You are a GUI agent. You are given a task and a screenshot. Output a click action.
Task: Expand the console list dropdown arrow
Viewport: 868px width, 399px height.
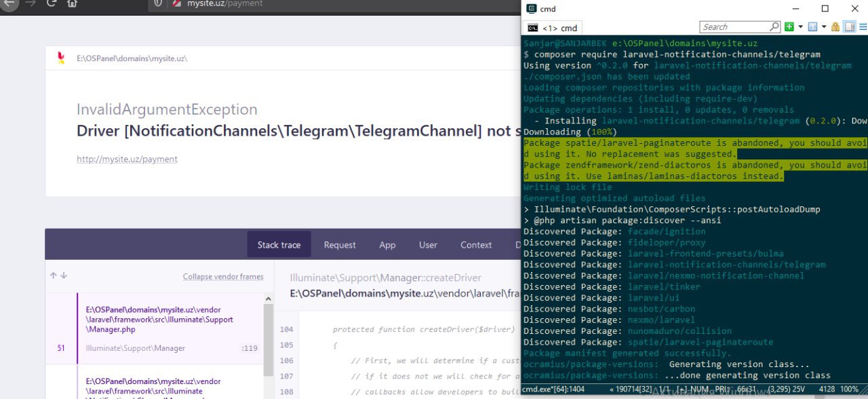point(824,27)
